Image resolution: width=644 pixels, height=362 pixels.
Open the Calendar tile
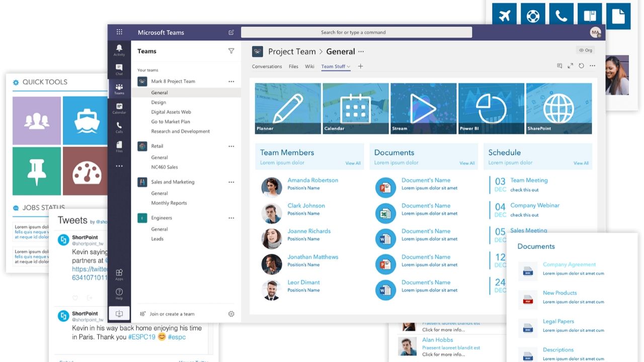356,108
